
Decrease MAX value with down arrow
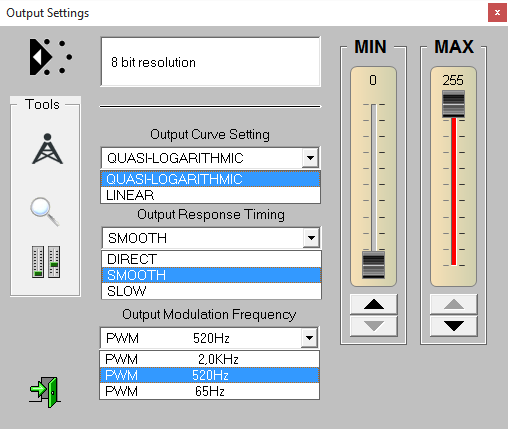(454, 326)
